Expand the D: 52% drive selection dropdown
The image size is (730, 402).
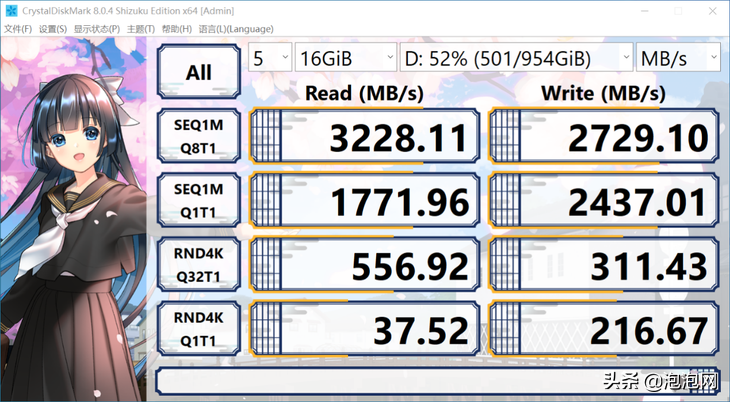click(516, 57)
